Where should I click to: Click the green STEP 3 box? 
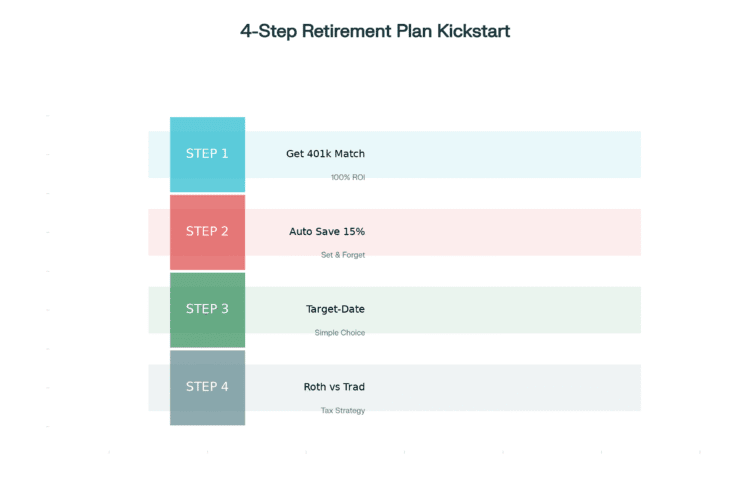click(x=207, y=309)
